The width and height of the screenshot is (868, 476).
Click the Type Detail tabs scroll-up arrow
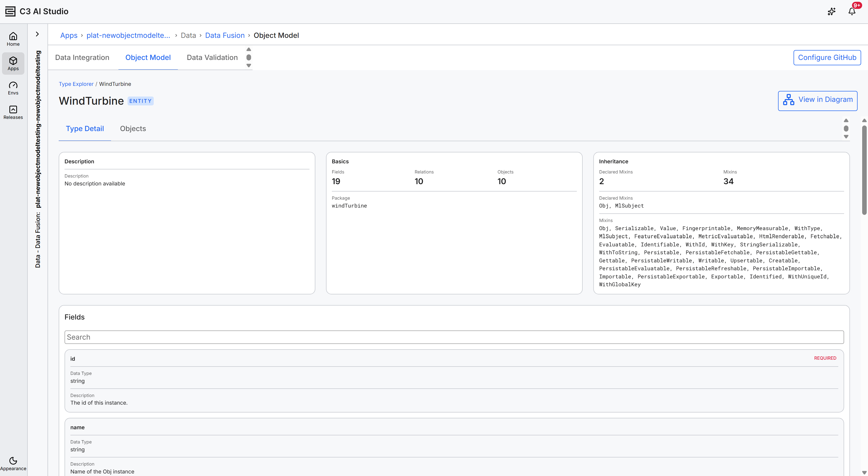(846, 121)
